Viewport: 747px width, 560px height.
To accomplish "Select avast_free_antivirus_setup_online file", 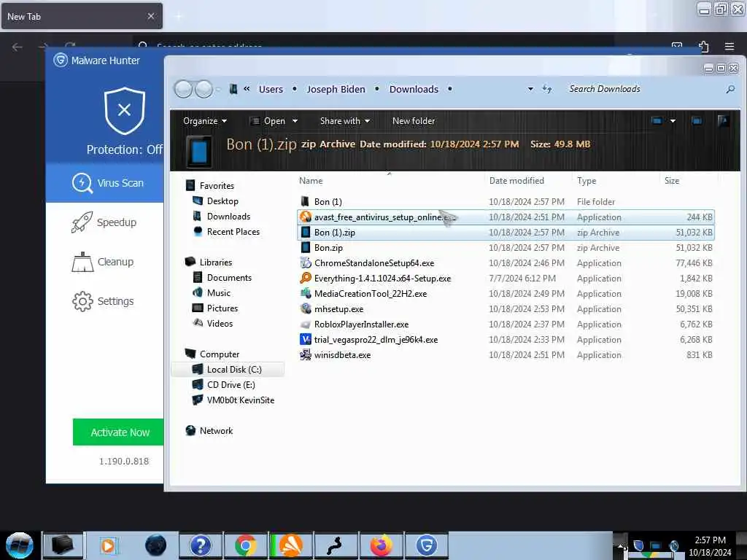I will [x=506, y=217].
